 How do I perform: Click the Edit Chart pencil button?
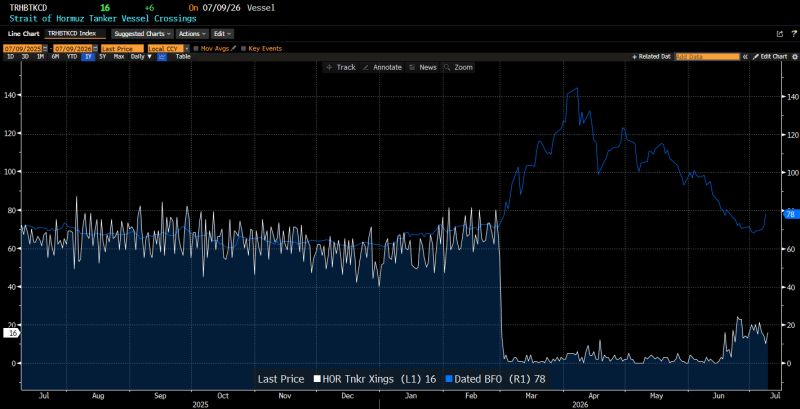pos(770,57)
